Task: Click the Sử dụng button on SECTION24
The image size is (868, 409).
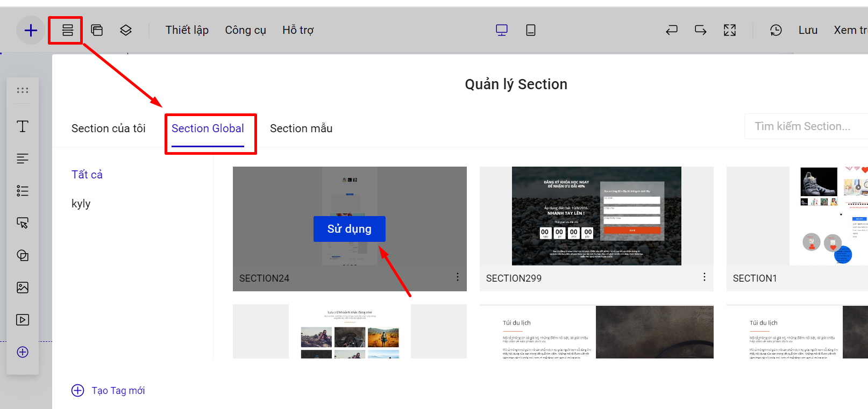Action: coord(349,229)
